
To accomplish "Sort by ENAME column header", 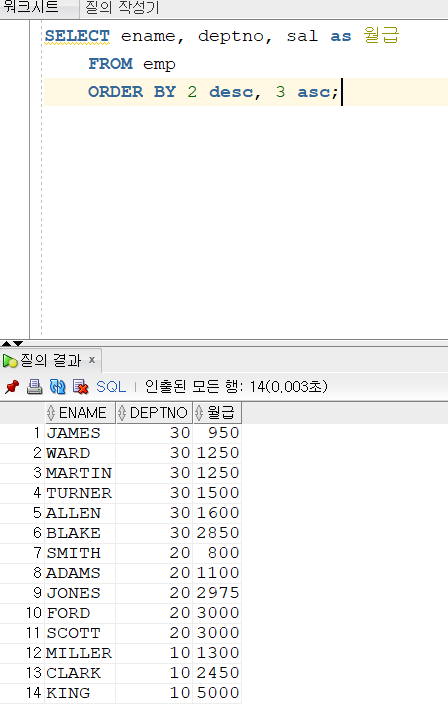I will (81, 413).
